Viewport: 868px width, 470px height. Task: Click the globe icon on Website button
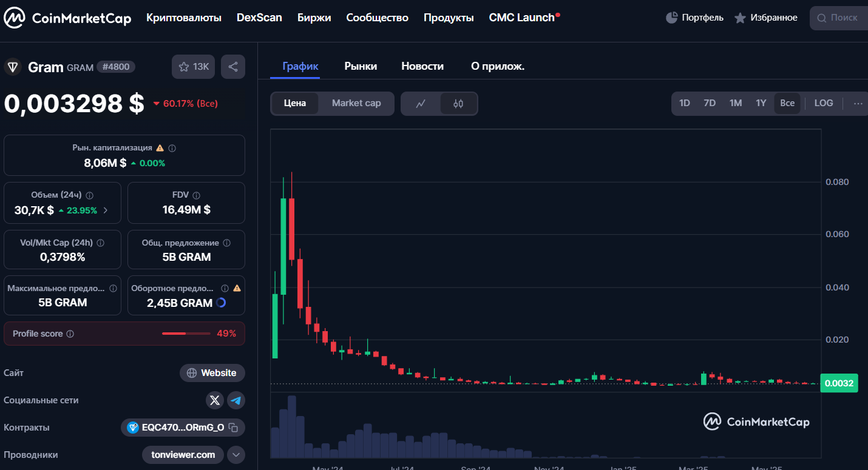(x=192, y=373)
